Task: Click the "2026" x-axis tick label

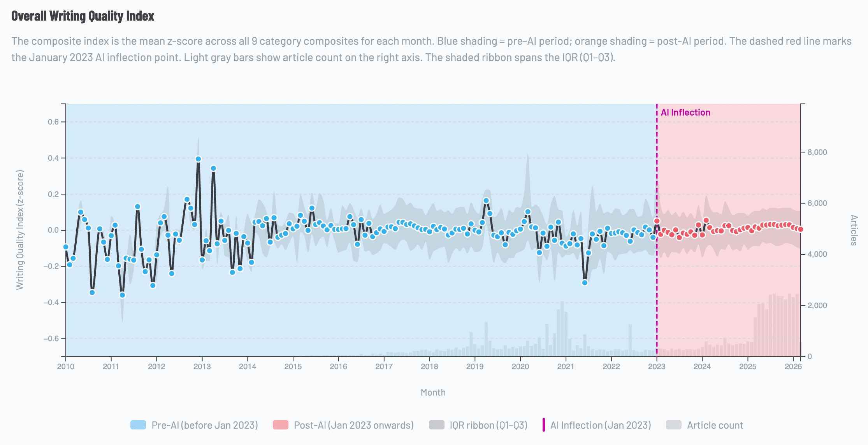Action: [793, 366]
